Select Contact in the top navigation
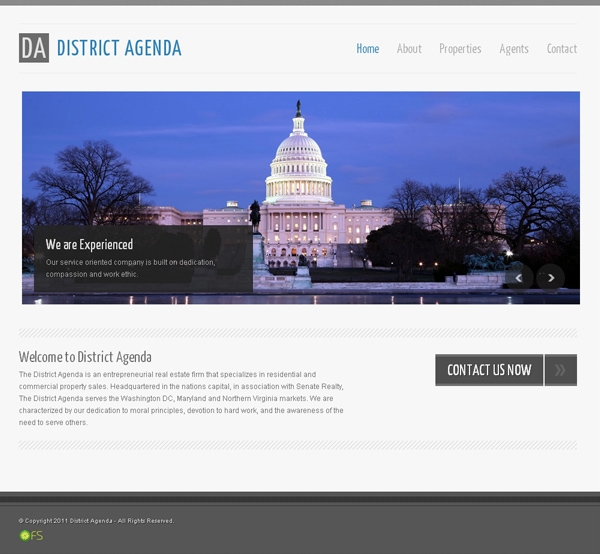The width and height of the screenshot is (600, 554). coord(561,49)
